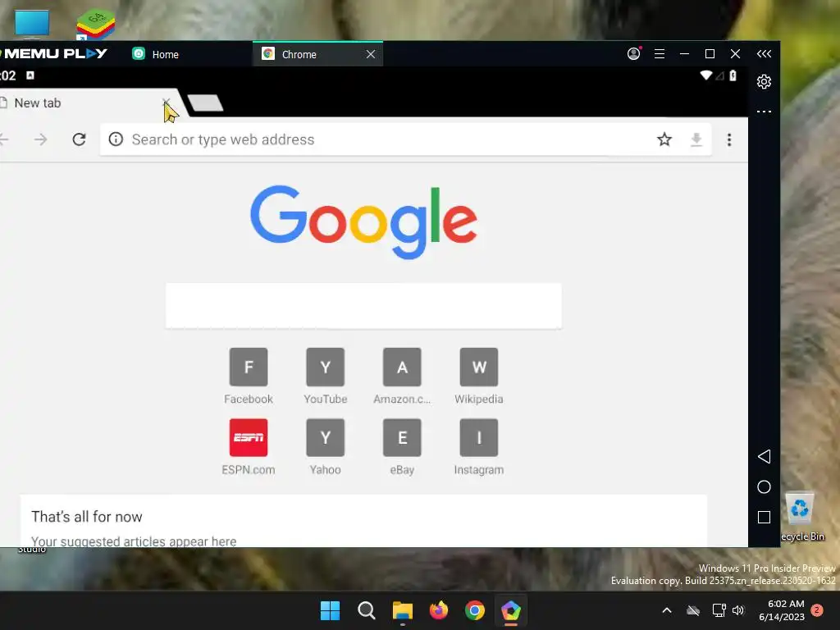Open MEmu sidebar more options dots
Screen dimensions: 840x630
pos(764,112)
